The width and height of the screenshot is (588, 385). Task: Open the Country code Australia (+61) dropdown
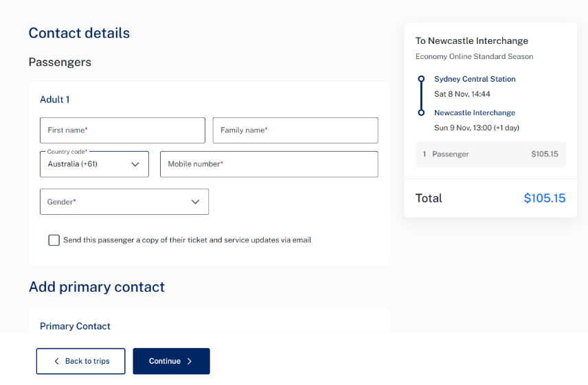[94, 165]
